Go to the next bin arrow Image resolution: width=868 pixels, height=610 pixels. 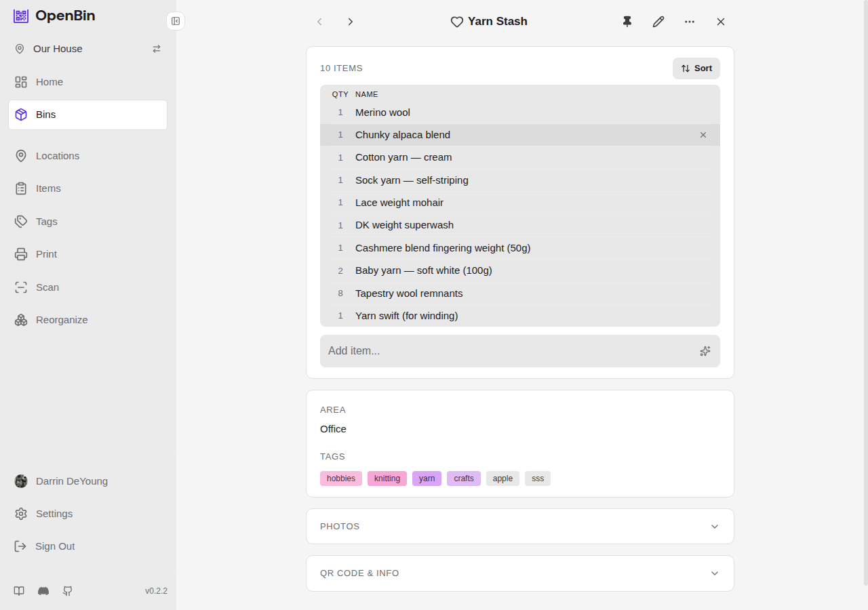351,22
